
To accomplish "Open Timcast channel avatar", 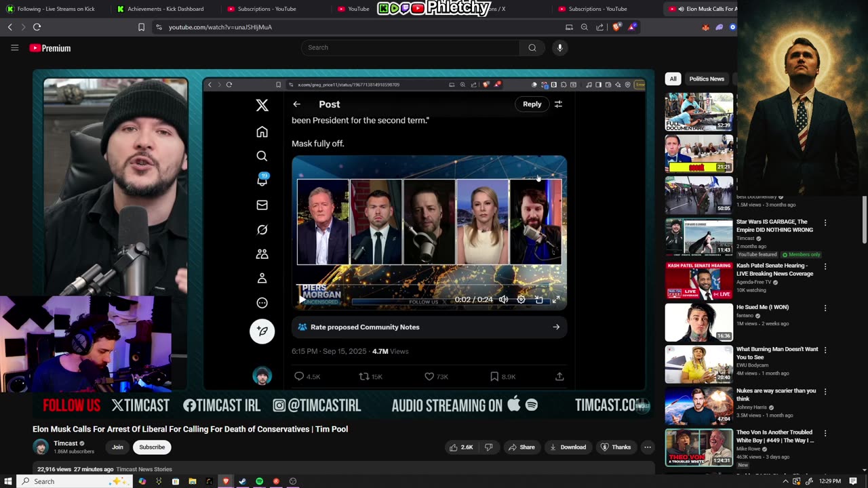I will pos(41,447).
